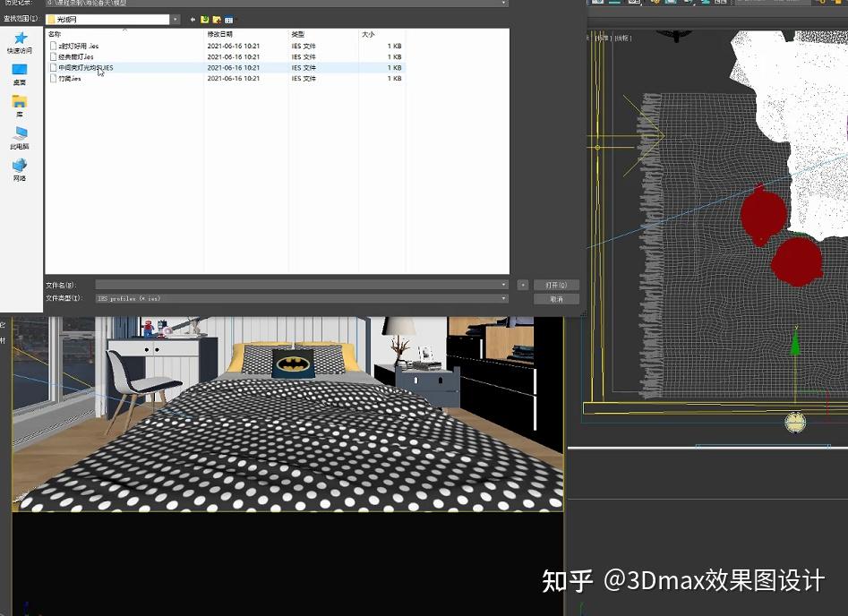Viewport: 848px width, 616px height.
Task: Expand the 查找范围 location dropdown at top
Action: click(x=175, y=18)
